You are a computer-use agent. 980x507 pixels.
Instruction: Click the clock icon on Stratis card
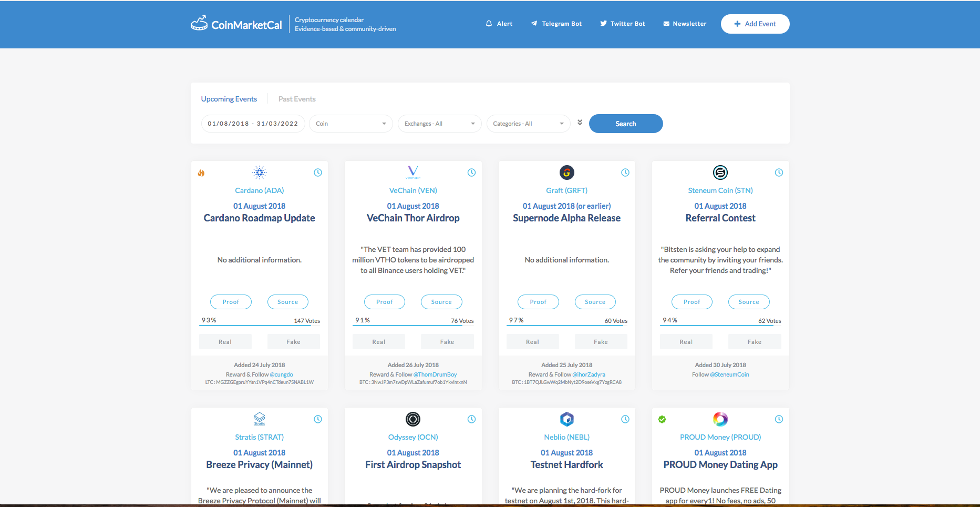[x=318, y=419]
